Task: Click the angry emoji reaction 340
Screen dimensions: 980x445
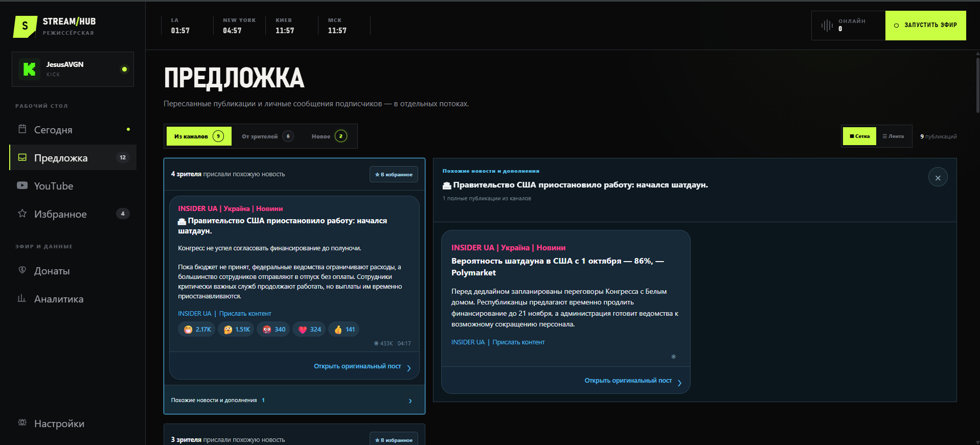Action: coord(274,330)
